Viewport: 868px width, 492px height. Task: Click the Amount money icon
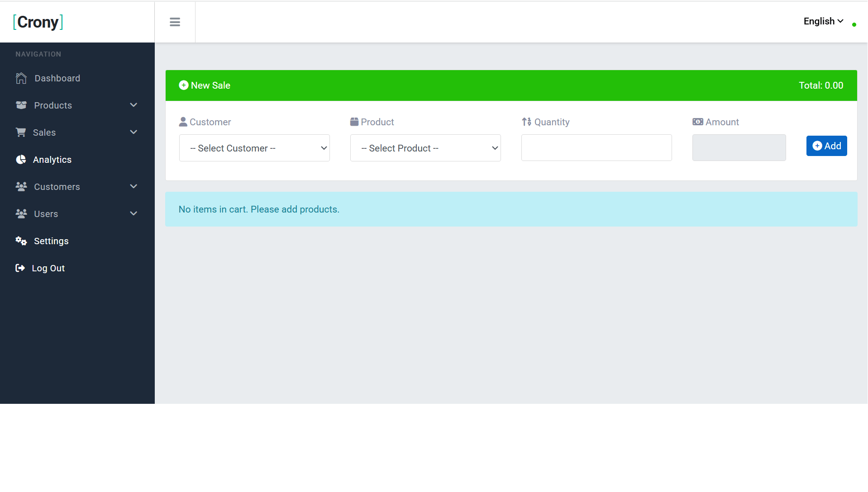[x=698, y=122]
